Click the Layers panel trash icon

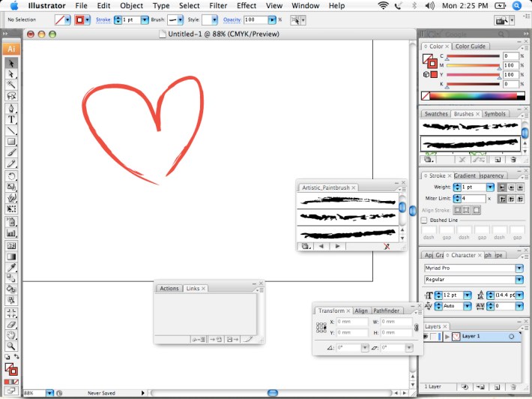pos(513,386)
